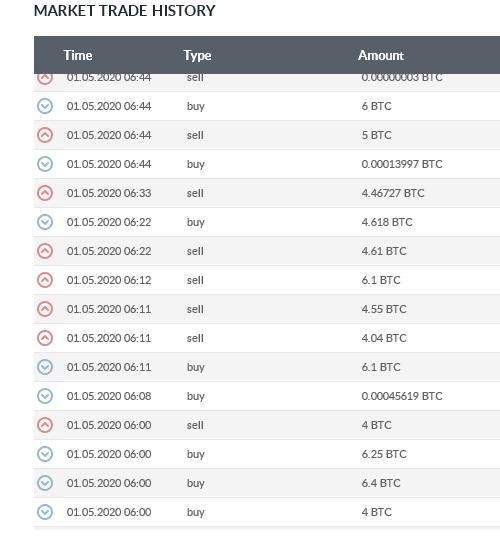Sort table by Type column header
500x549 pixels.
click(197, 55)
